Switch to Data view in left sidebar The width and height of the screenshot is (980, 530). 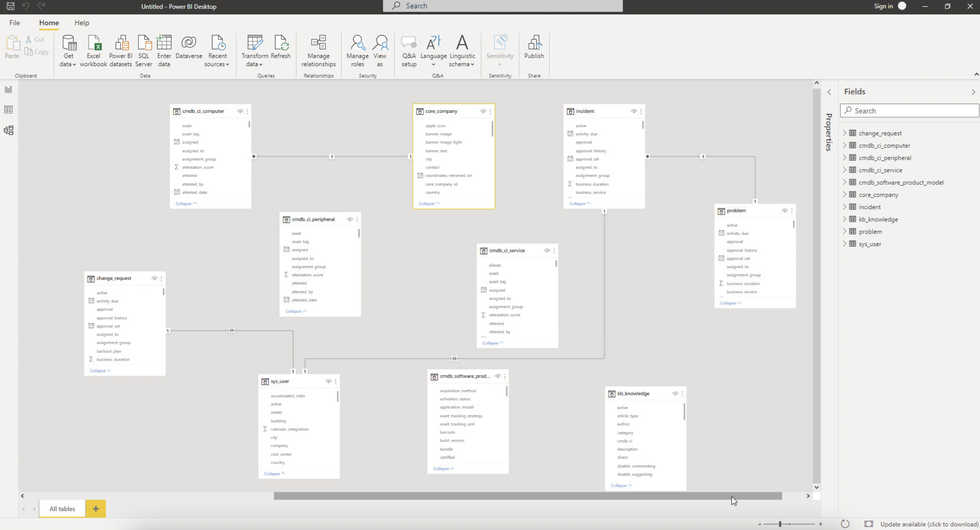click(x=8, y=110)
